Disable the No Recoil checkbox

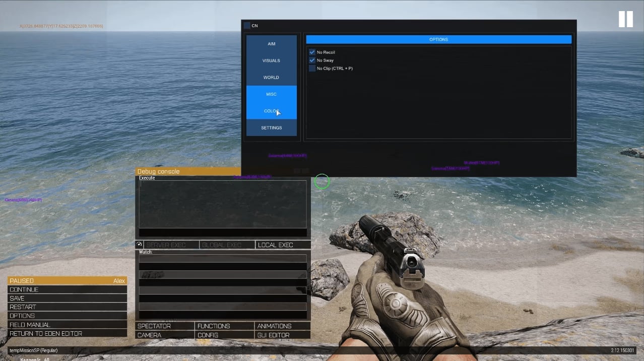tap(312, 52)
